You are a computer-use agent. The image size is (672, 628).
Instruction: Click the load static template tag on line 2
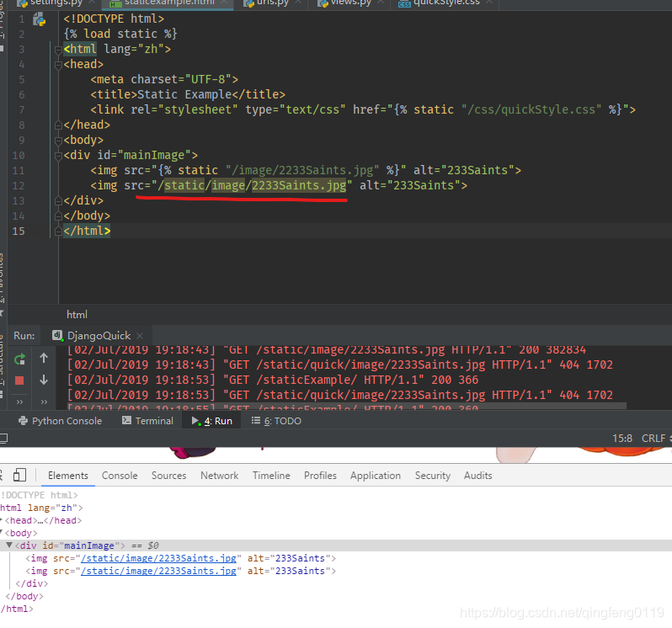click(120, 35)
